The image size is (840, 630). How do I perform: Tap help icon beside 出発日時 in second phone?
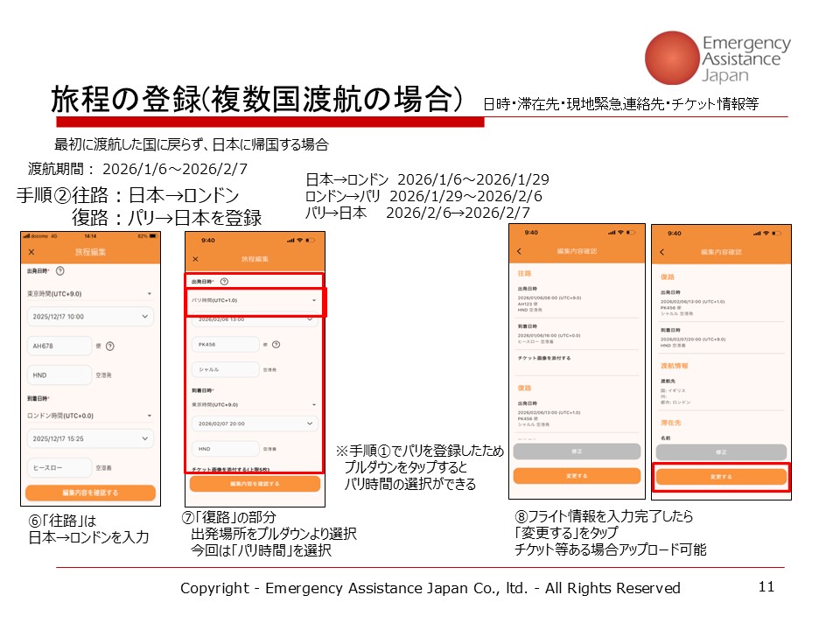tap(224, 282)
